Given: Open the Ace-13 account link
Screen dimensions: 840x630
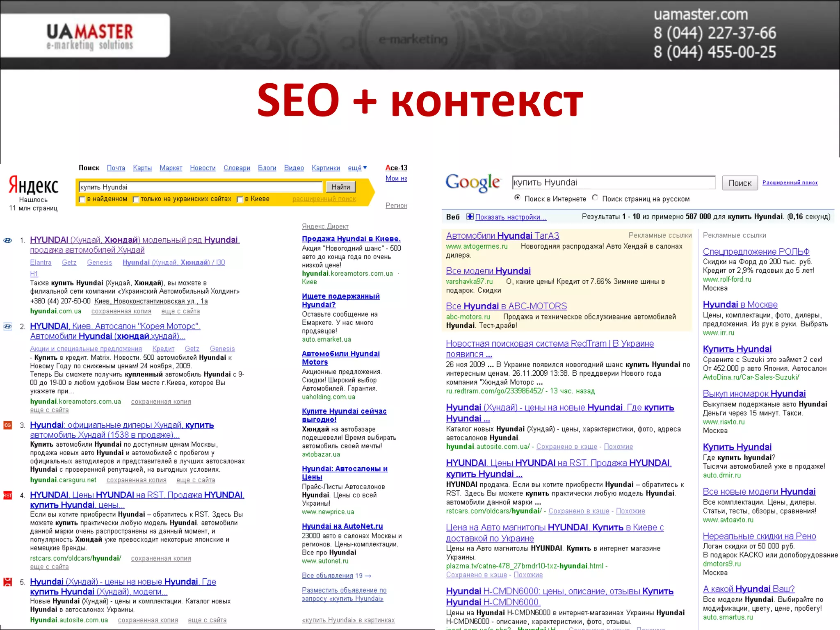Looking at the screenshot, I should (x=396, y=168).
